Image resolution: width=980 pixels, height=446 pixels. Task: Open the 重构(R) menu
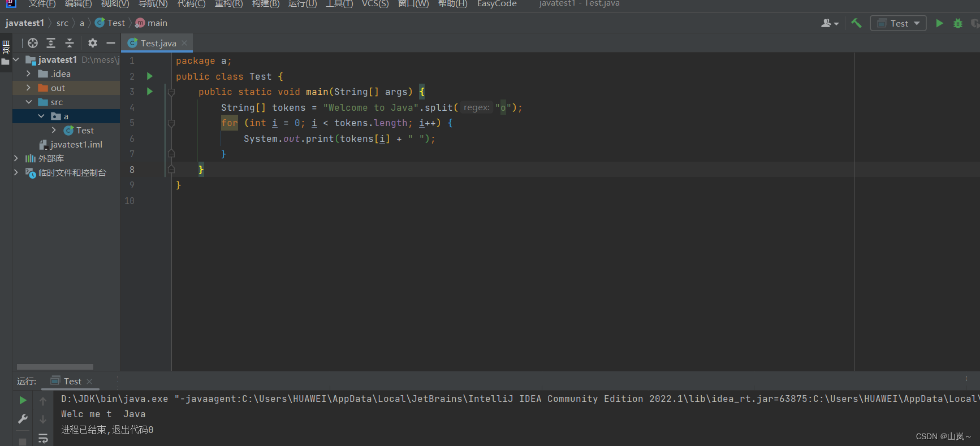click(228, 4)
